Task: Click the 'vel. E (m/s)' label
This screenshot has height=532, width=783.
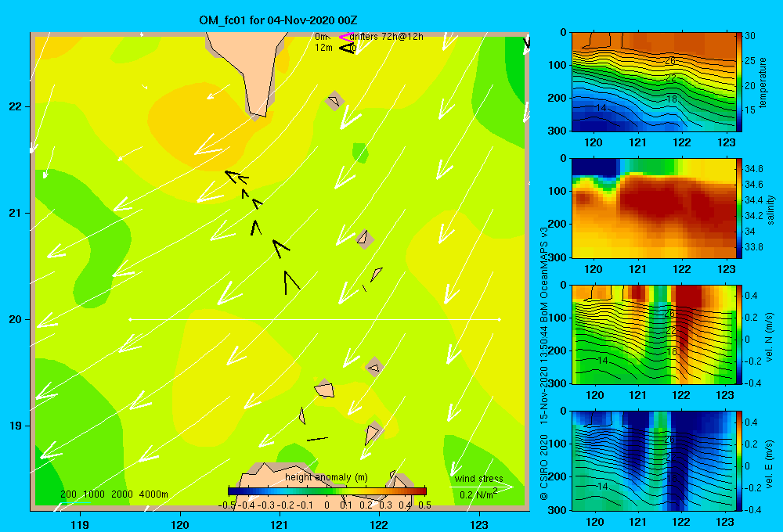Action: [x=770, y=464]
